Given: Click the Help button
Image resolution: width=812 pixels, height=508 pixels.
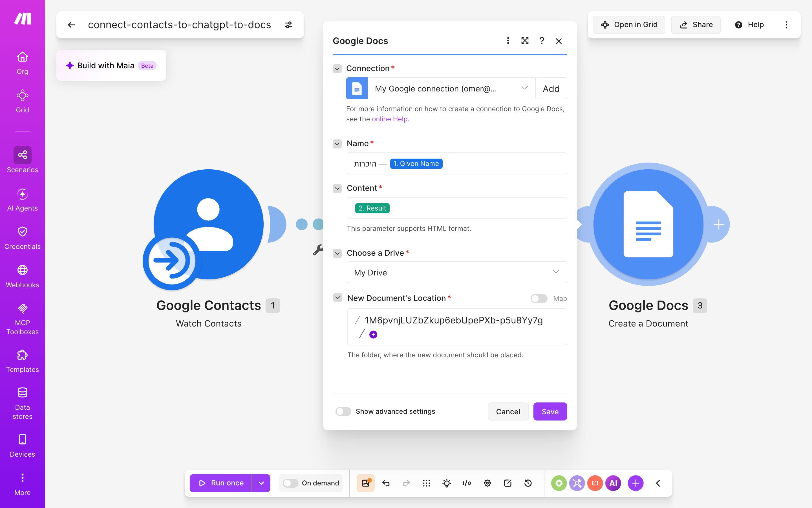Looking at the screenshot, I should (749, 25).
